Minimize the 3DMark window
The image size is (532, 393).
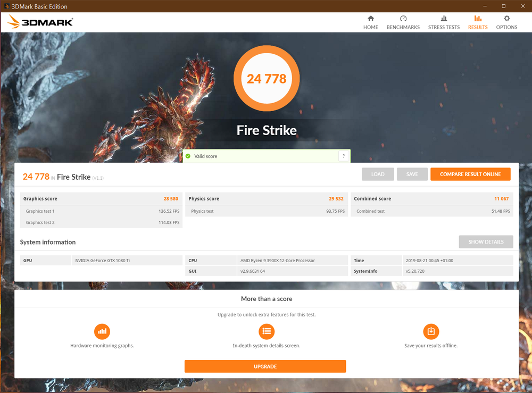[x=485, y=6]
